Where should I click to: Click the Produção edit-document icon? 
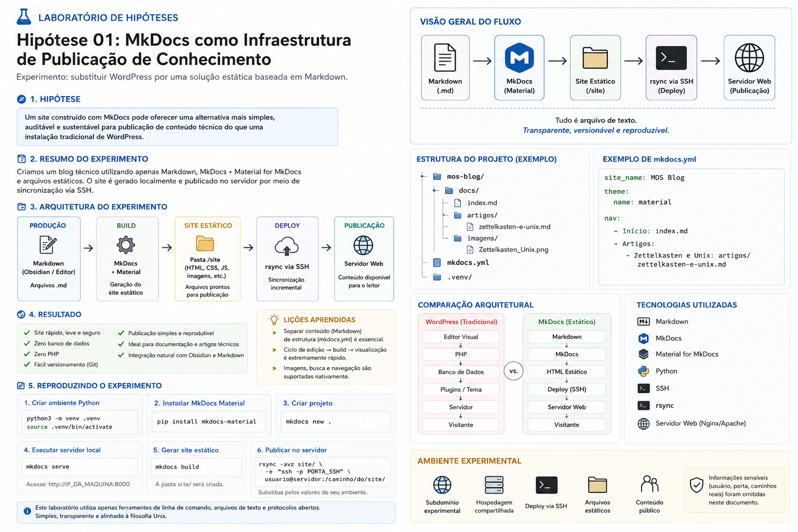48,245
